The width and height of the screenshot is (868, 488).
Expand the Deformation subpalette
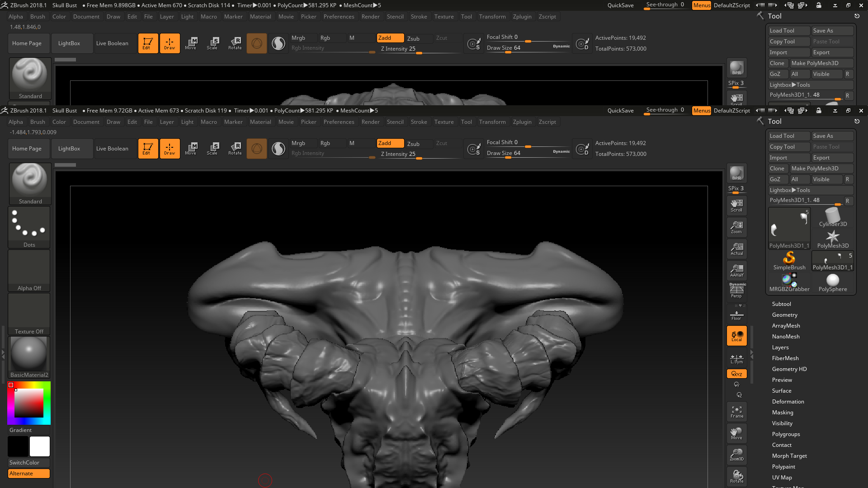788,402
